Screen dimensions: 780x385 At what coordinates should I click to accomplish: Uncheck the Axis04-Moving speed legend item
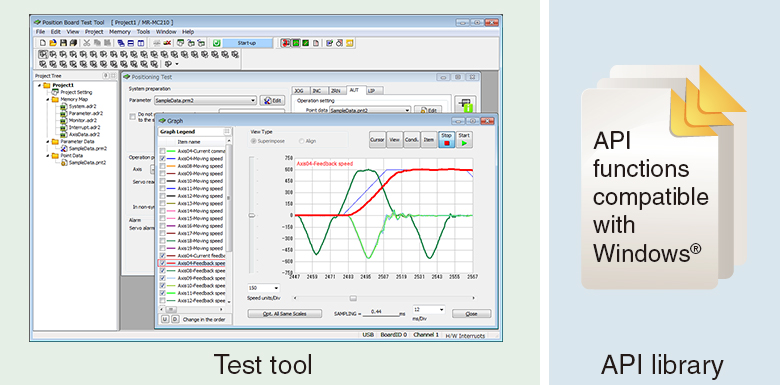point(162,158)
